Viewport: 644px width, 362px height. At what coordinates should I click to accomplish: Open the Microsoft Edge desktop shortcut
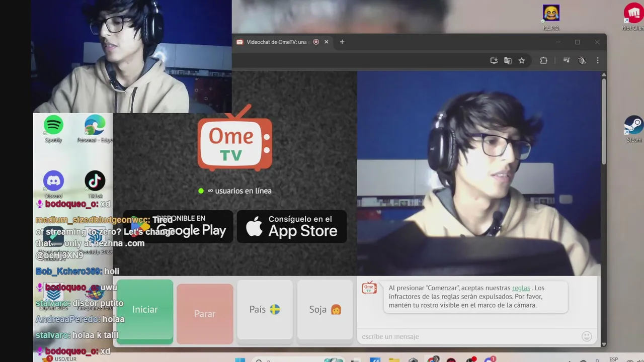point(95,128)
